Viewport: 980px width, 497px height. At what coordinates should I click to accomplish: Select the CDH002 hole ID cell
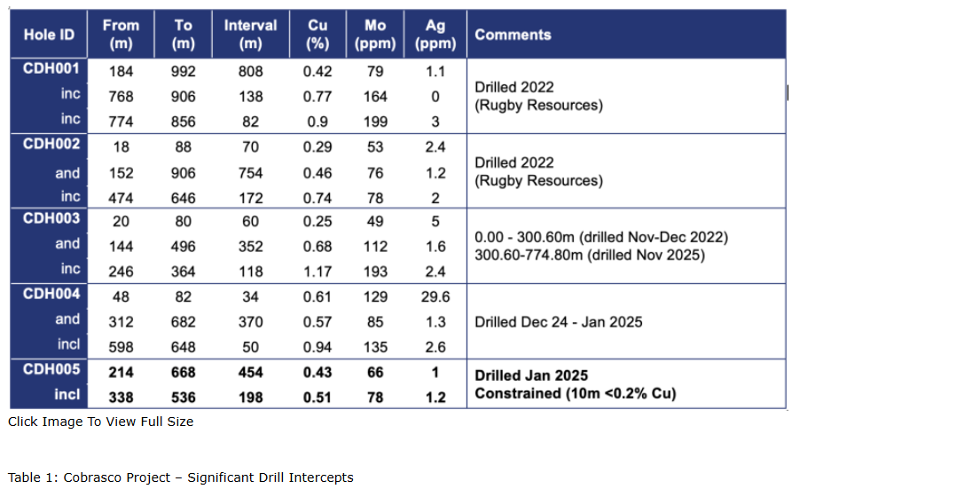click(x=51, y=144)
